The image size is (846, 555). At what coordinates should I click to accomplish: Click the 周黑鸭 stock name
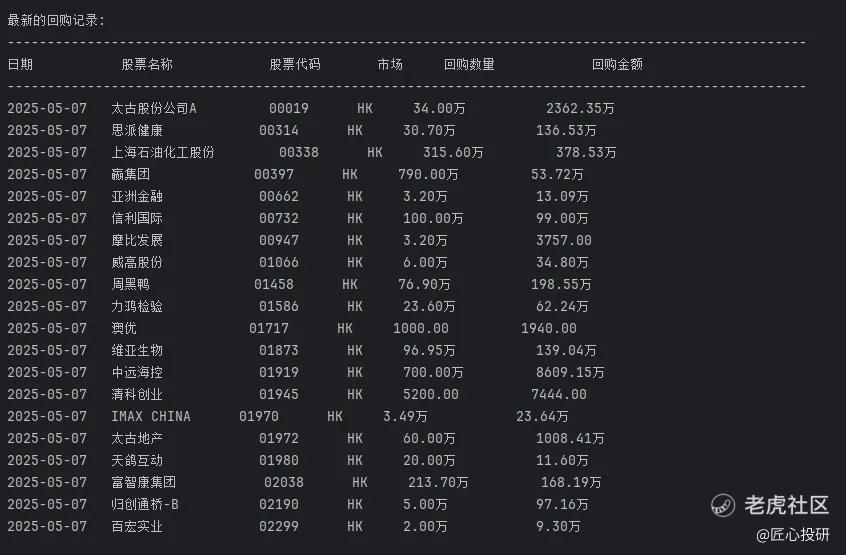point(131,284)
